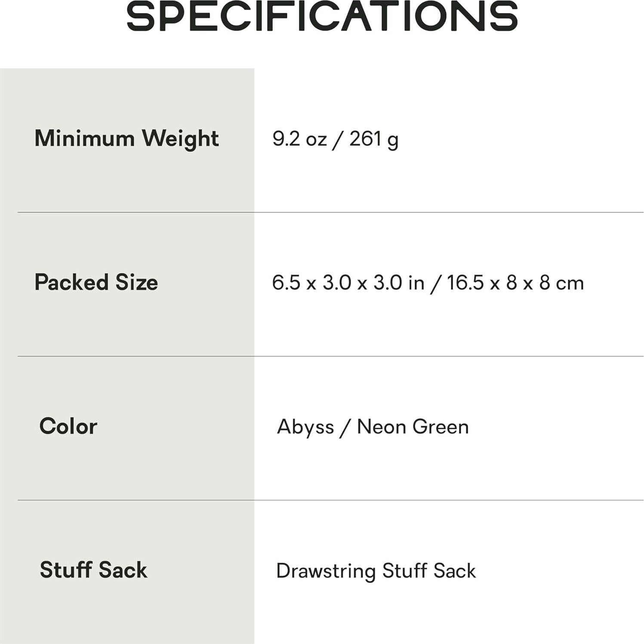Click the 261 g weight value
Viewport: 644px width, 644px height.
point(373,139)
